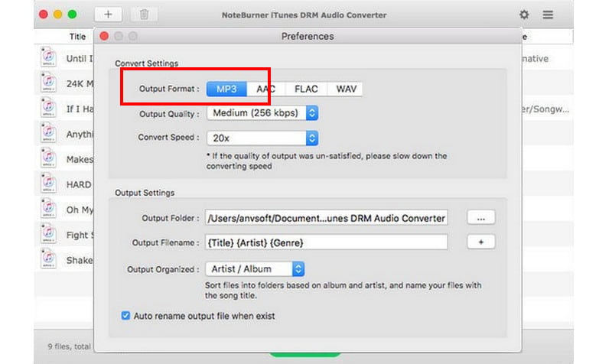The width and height of the screenshot is (612, 364).
Task: Select the 'HARD' song row text
Action: pos(79,184)
